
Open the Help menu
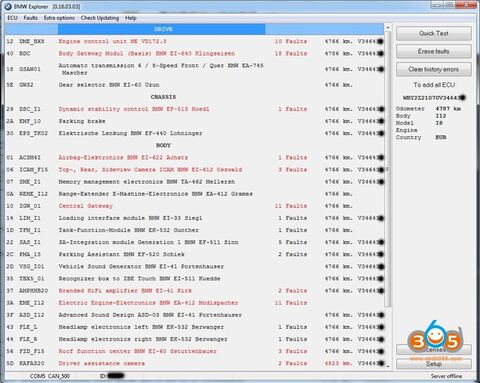(131, 18)
